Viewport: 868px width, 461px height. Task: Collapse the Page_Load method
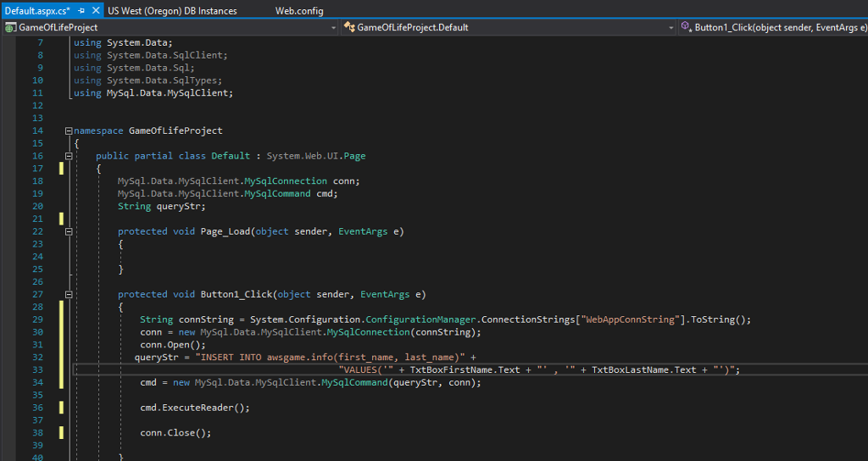point(68,231)
